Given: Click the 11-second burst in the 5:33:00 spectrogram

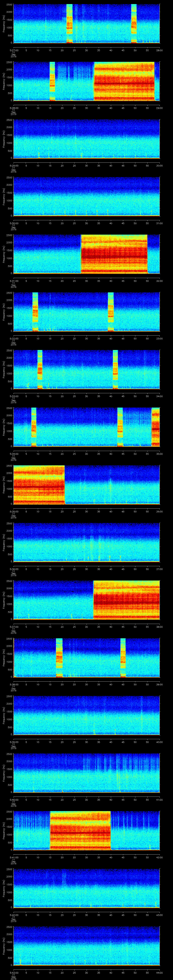Looking at the screenshot, I should (x=40, y=369).
